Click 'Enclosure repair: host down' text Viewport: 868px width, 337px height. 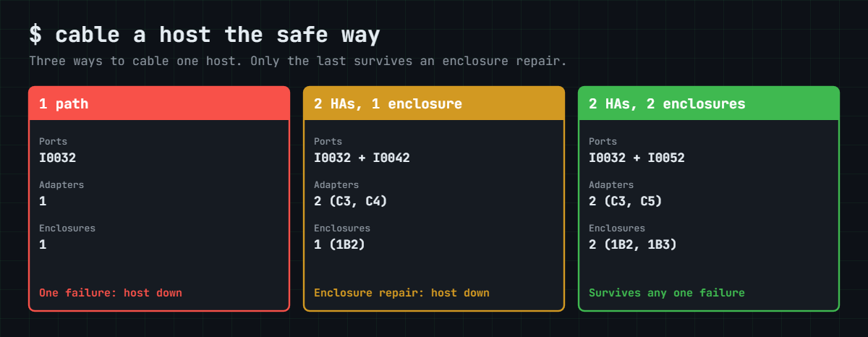(401, 293)
